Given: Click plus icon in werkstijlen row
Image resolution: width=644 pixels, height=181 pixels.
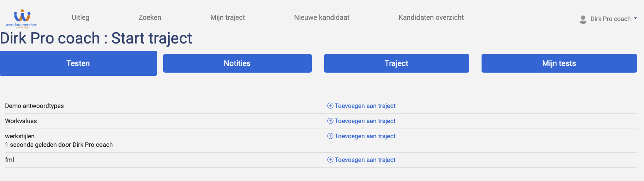Looking at the screenshot, I should click(330, 136).
